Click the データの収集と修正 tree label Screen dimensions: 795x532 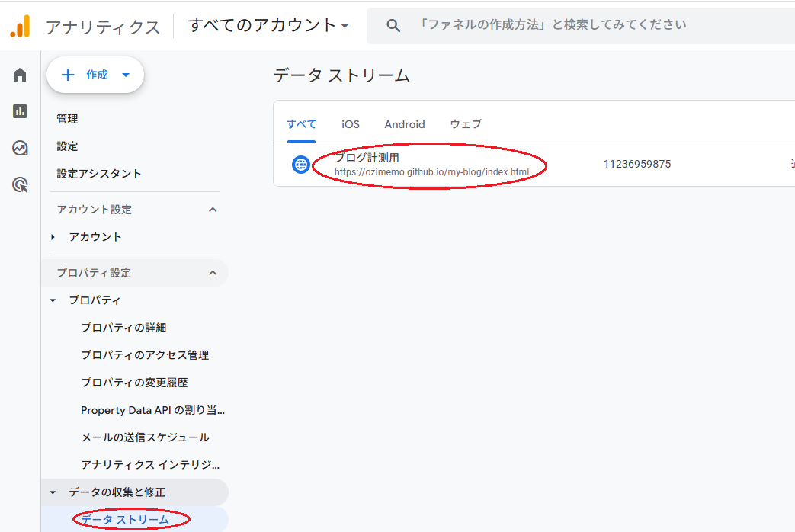coord(117,492)
